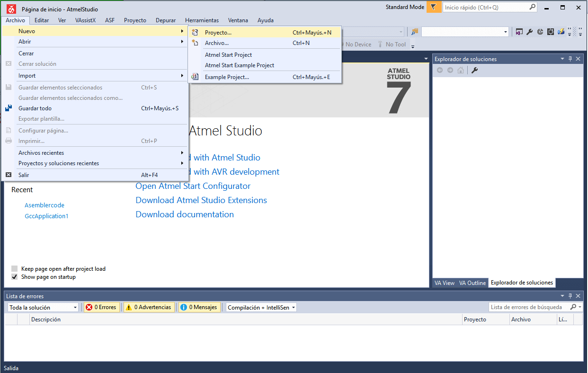The width and height of the screenshot is (588, 373).
Task: Check Keep page open after project load
Action: click(15, 269)
